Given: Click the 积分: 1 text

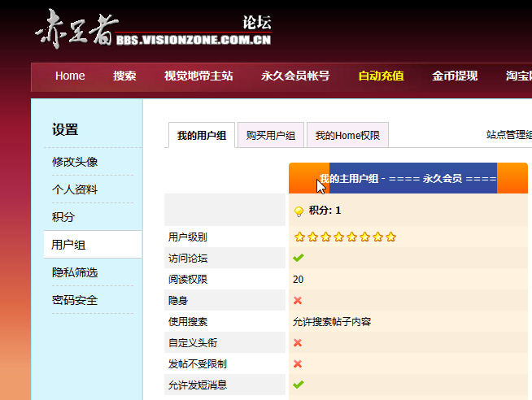Looking at the screenshot, I should [325, 211].
